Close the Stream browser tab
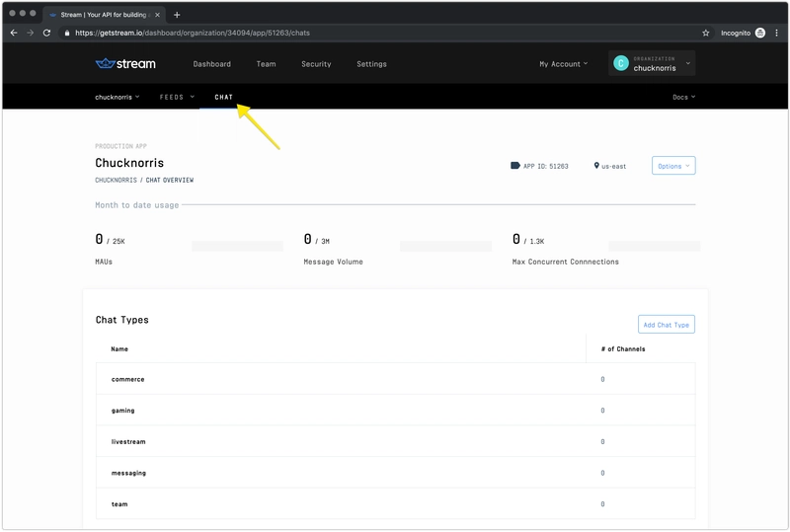790x532 pixels. pyautogui.click(x=157, y=15)
